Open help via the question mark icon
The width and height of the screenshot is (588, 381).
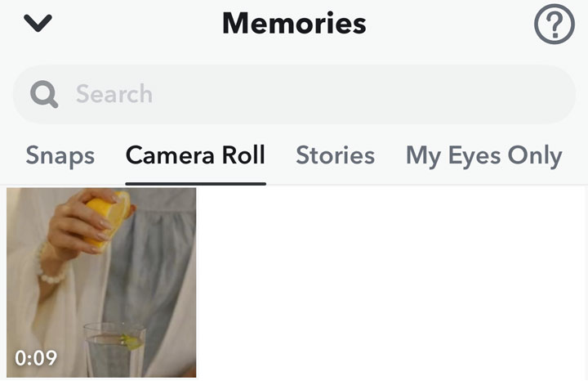pyautogui.click(x=555, y=25)
